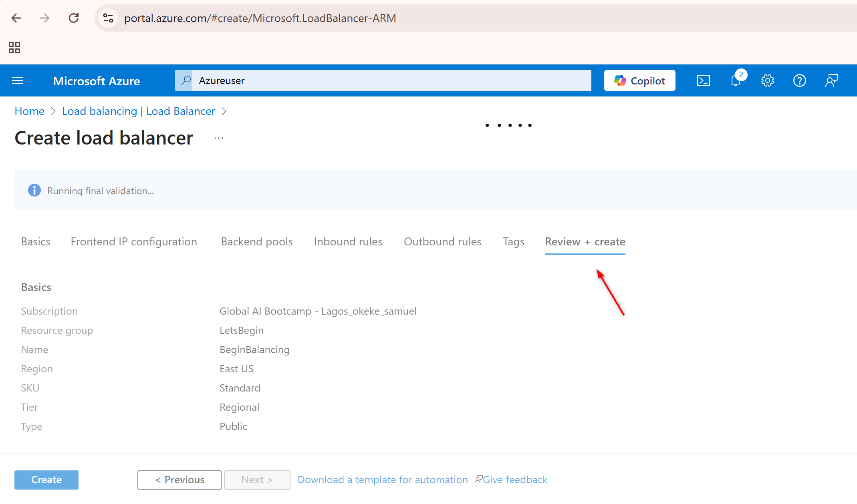Image resolution: width=857 pixels, height=504 pixels.
Task: Open the browser apps grid icon
Action: click(14, 48)
